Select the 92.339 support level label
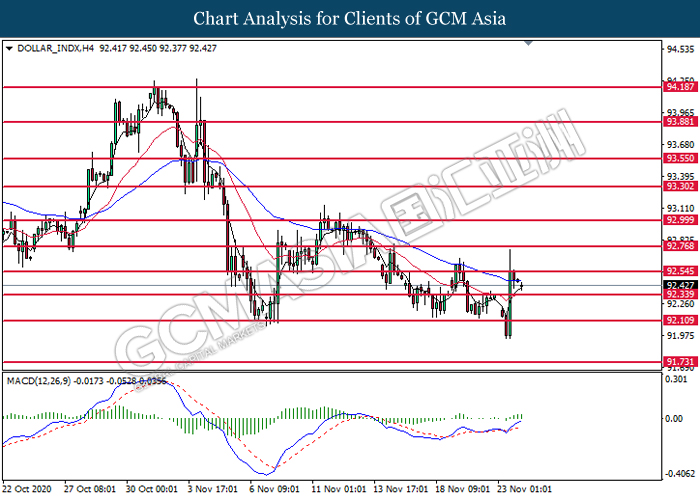 680,294
